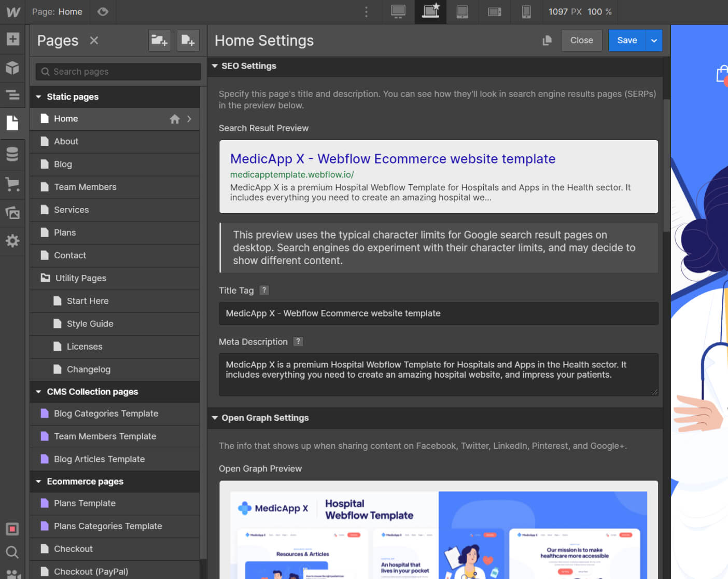
Task: Show Meta Description help tooltip
Action: 298,341
